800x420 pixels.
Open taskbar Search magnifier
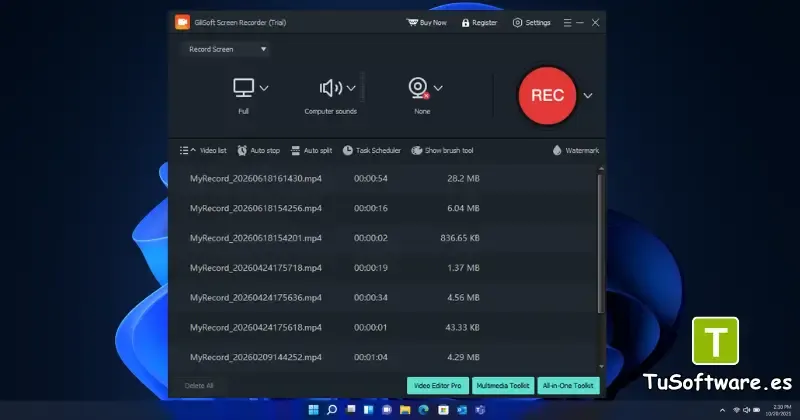click(x=332, y=410)
